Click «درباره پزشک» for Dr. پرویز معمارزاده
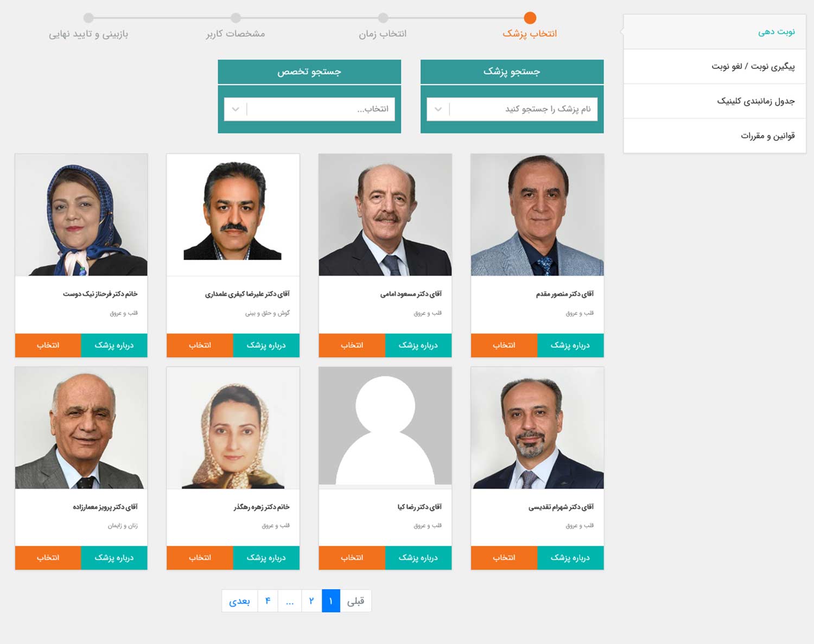814x644 pixels. (x=114, y=558)
